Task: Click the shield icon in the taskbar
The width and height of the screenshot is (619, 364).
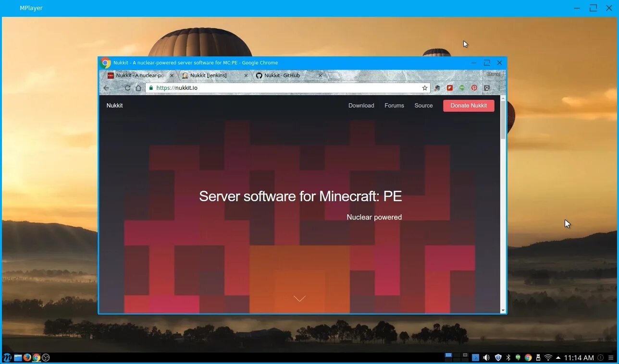Action: 497,357
